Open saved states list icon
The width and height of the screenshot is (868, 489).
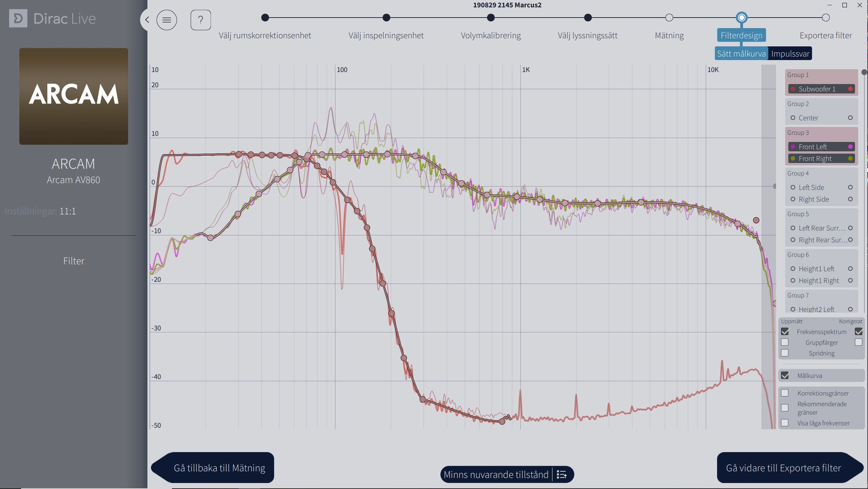562,475
